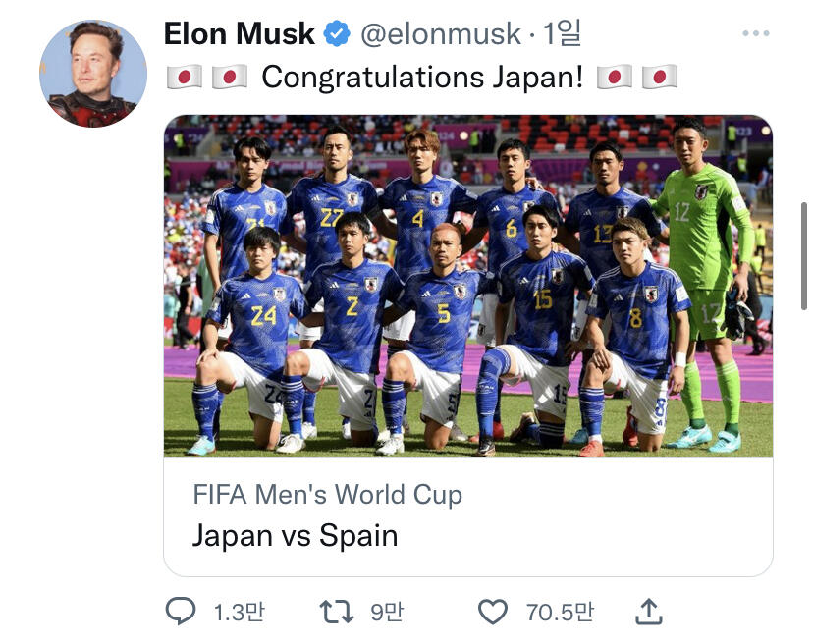Click the 70.5만 likes count
Viewport: 813px width, 644px height.
coord(560,614)
